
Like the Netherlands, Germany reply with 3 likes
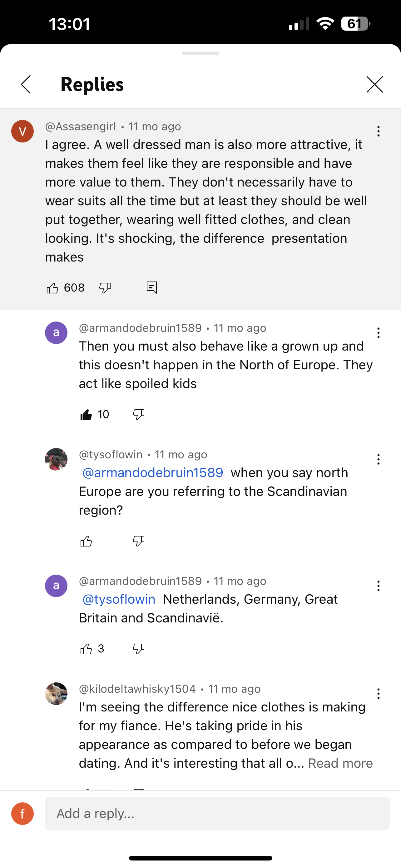pyautogui.click(x=86, y=649)
